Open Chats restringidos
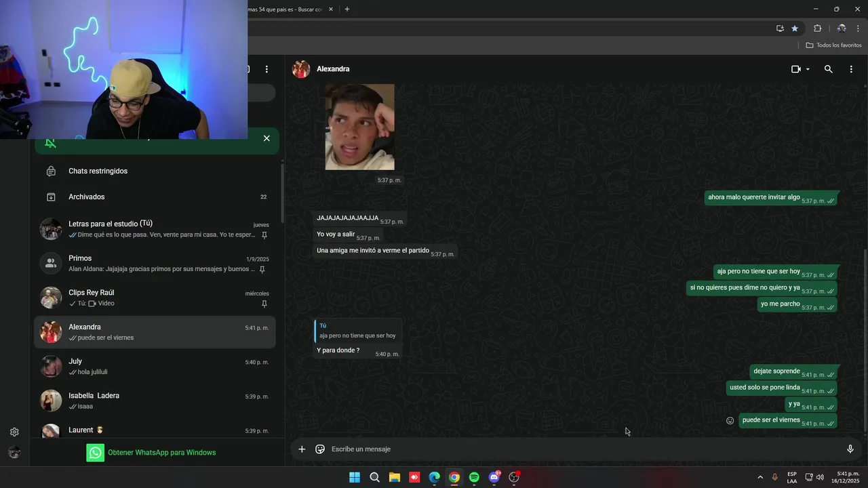The height and width of the screenshot is (488, 868). click(155, 171)
